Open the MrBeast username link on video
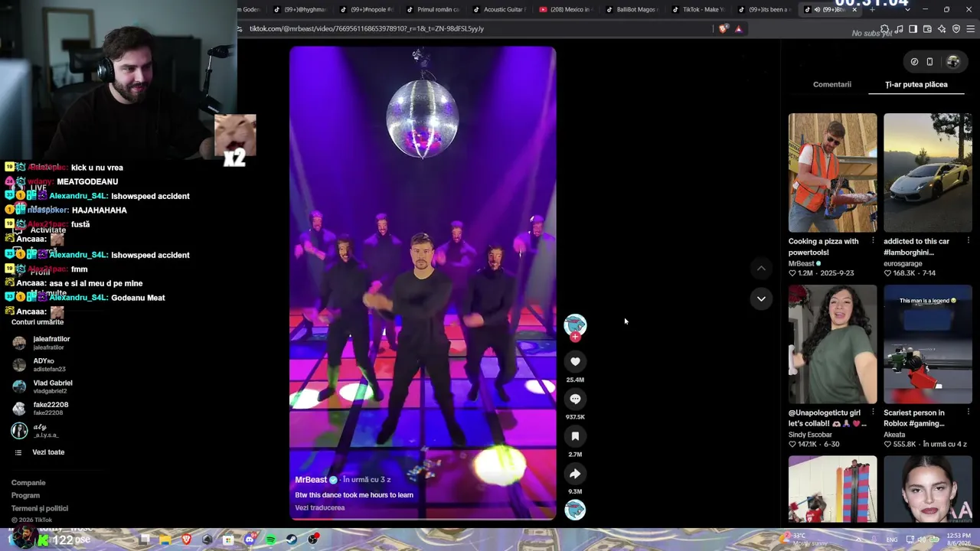This screenshot has height=551, width=980. coord(311,480)
